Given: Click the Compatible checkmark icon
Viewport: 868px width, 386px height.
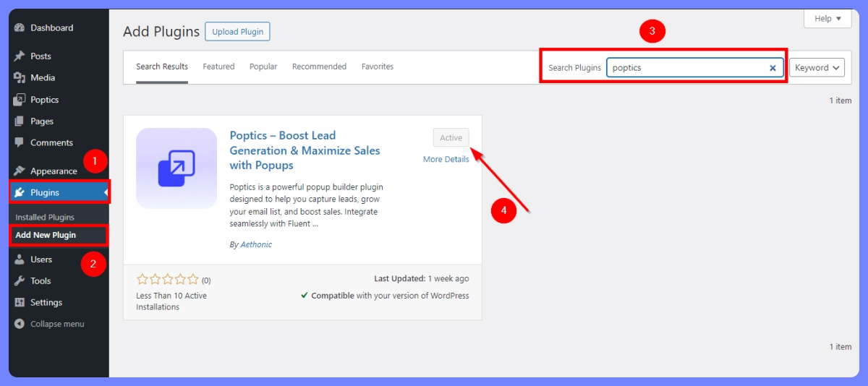Looking at the screenshot, I should (305, 296).
